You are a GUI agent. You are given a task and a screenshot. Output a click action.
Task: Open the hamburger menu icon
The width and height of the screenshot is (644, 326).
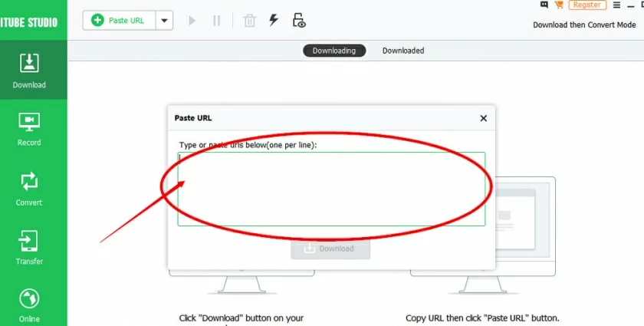tap(616, 5)
